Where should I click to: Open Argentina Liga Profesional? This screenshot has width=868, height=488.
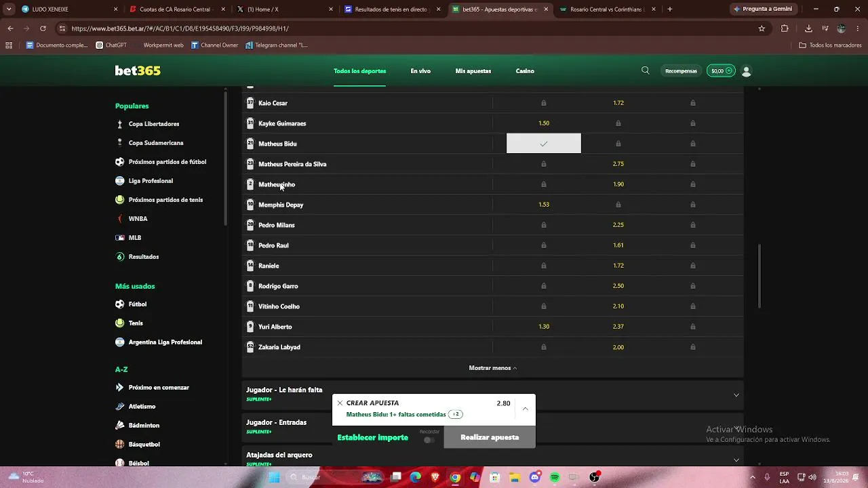(165, 342)
